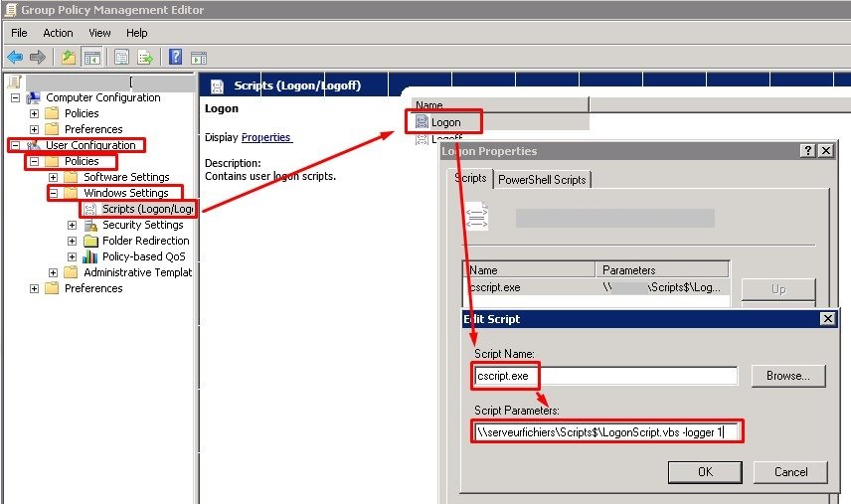Image resolution: width=851 pixels, height=504 pixels.
Task: Toggle the Show/Hide console tree icon
Action: click(91, 57)
